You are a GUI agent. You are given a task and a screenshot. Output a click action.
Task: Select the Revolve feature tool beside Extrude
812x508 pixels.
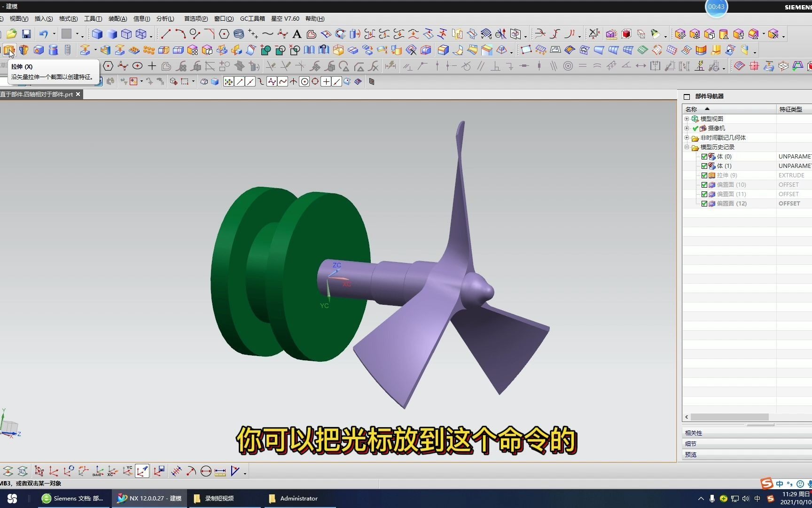tap(23, 49)
